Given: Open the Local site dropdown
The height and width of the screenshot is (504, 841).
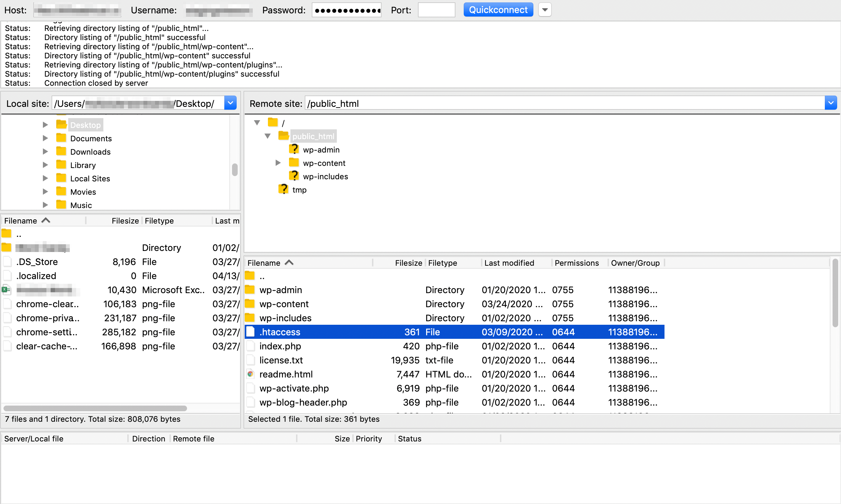Looking at the screenshot, I should 231,103.
